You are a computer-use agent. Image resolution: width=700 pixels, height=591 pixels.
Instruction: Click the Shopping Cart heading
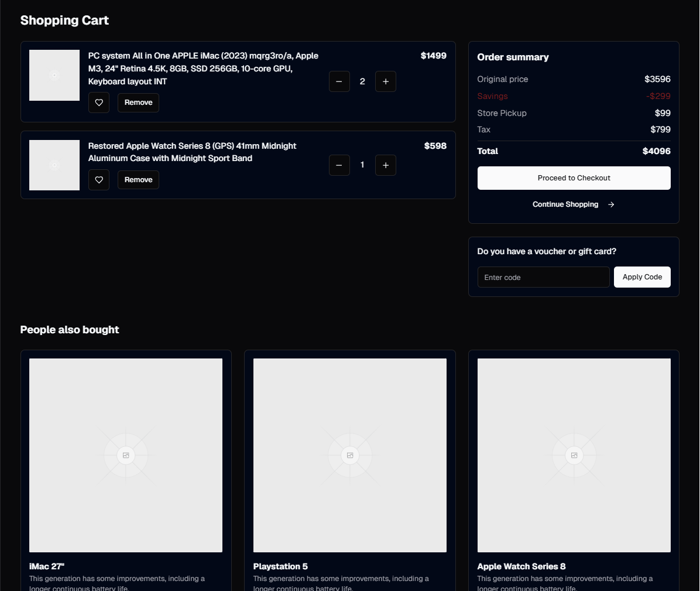click(x=64, y=20)
